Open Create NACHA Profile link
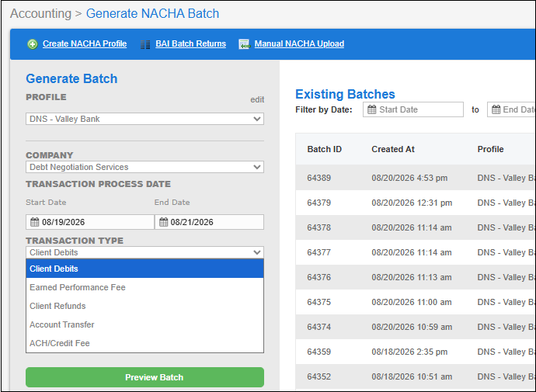 [x=85, y=43]
